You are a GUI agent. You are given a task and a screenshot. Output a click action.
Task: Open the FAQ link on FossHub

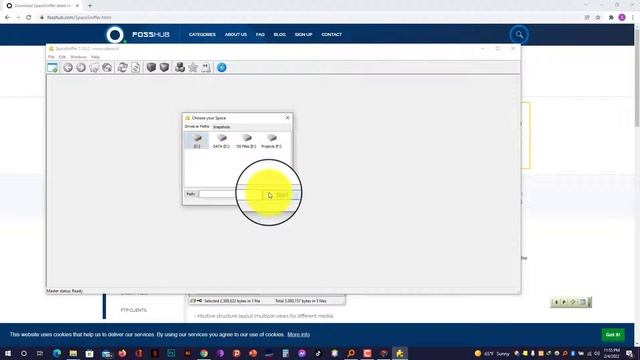pos(260,35)
